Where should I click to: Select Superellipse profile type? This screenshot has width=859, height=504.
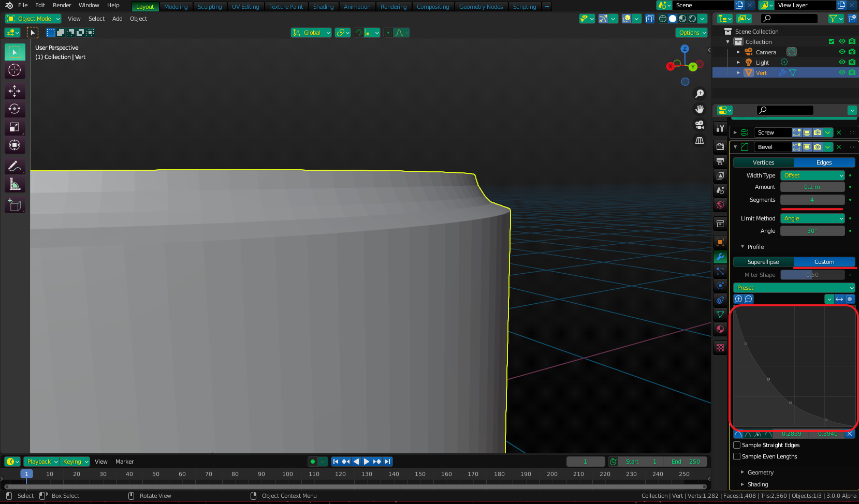[763, 262]
